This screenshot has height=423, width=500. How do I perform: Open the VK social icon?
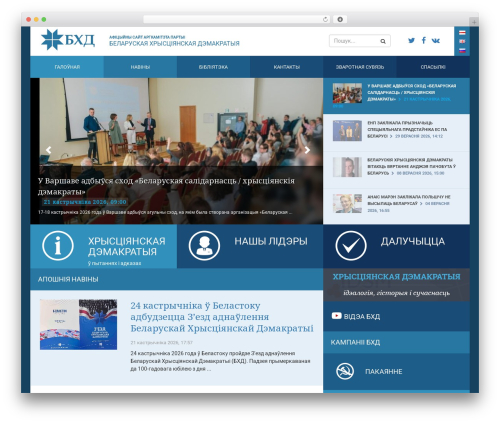tap(435, 40)
